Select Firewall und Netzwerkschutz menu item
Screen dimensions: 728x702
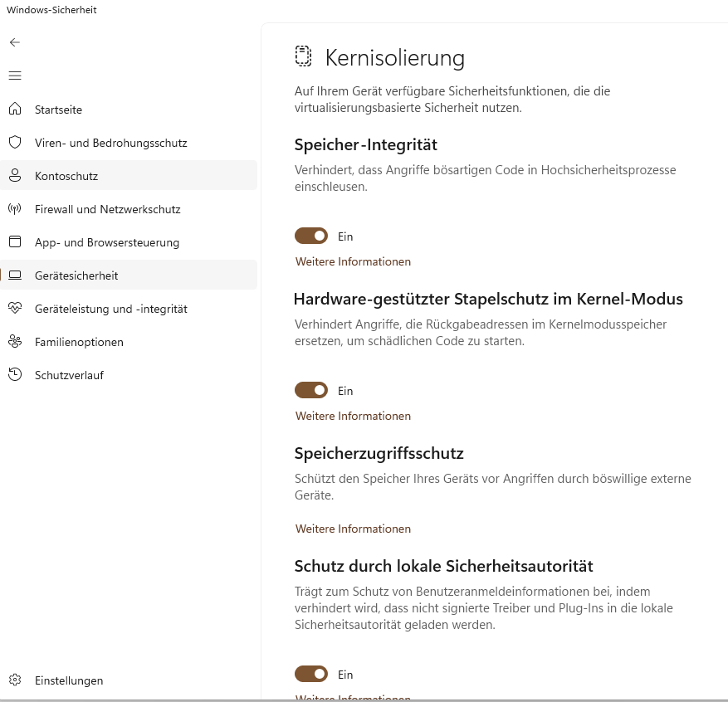click(107, 209)
